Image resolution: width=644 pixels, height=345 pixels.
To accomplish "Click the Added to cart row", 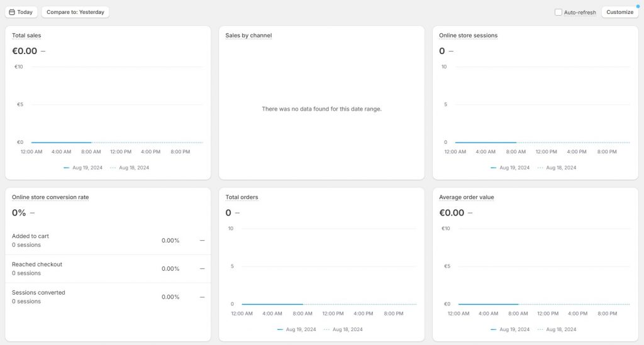I will coord(108,241).
